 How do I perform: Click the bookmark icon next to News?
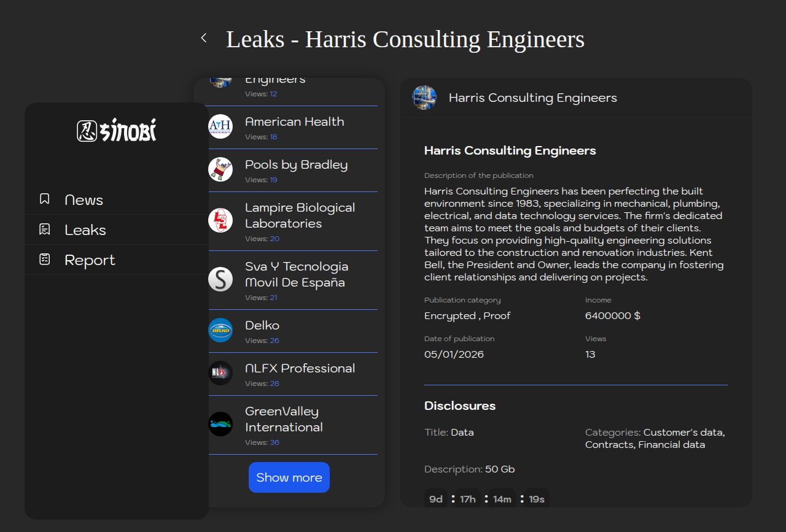pyautogui.click(x=44, y=199)
